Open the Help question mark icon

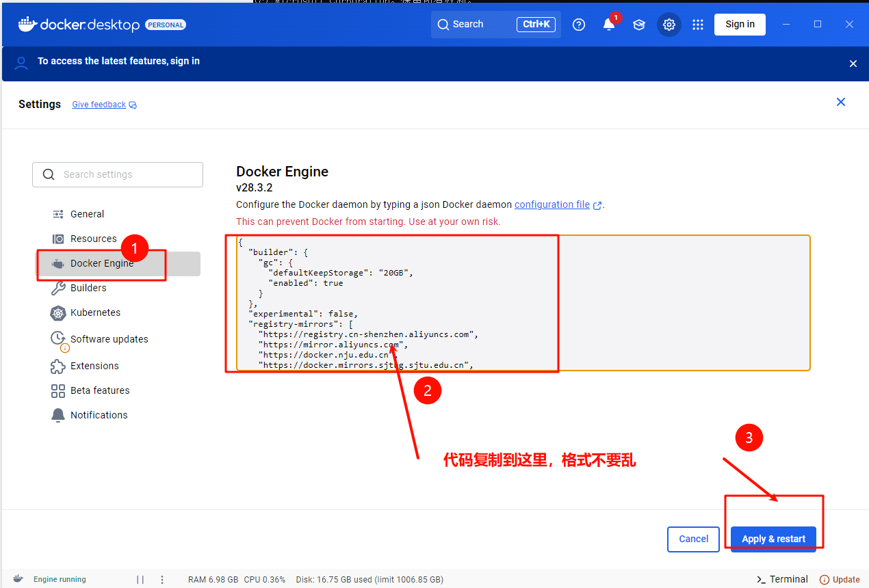point(579,25)
